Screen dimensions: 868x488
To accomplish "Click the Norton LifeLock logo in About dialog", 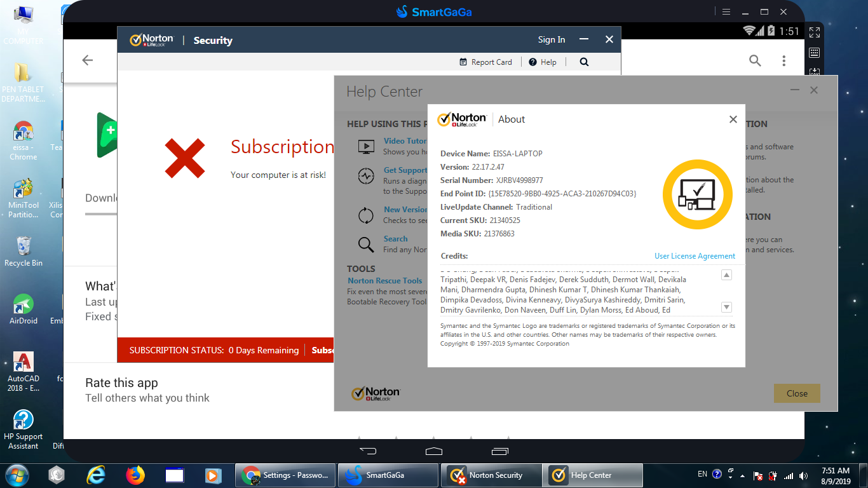I will pyautogui.click(x=462, y=119).
